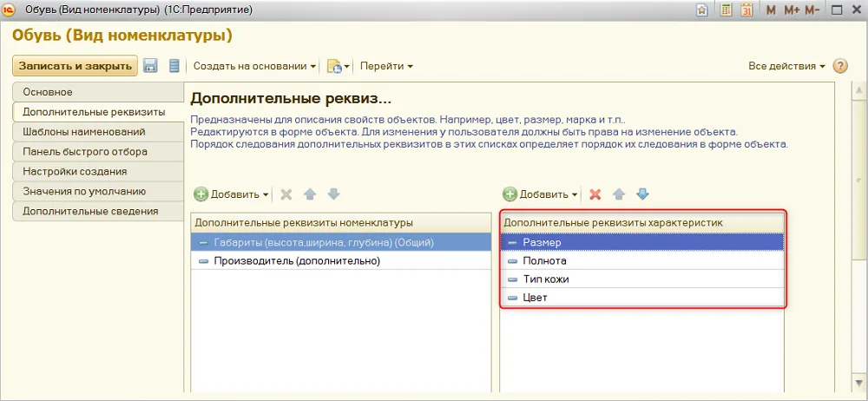Viewport: 868px width, 401px height.
Task: Expand the Создать на основании menu
Action: (254, 66)
